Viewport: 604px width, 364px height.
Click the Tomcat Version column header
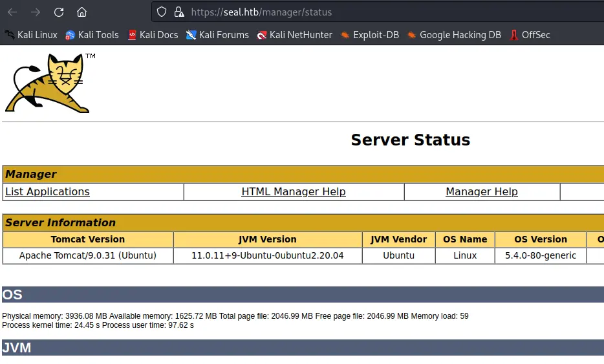(x=88, y=240)
